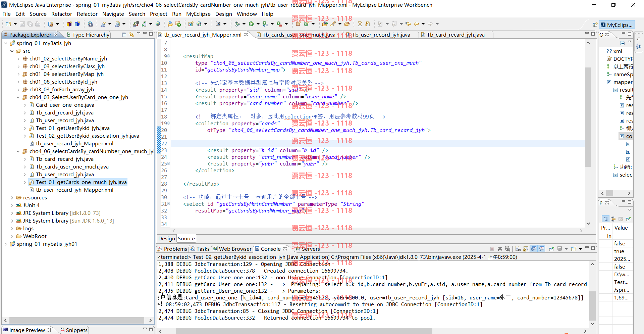This screenshot has height=334, width=644.
Task: Click the Save All toolbar icon
Action: (x=30, y=24)
